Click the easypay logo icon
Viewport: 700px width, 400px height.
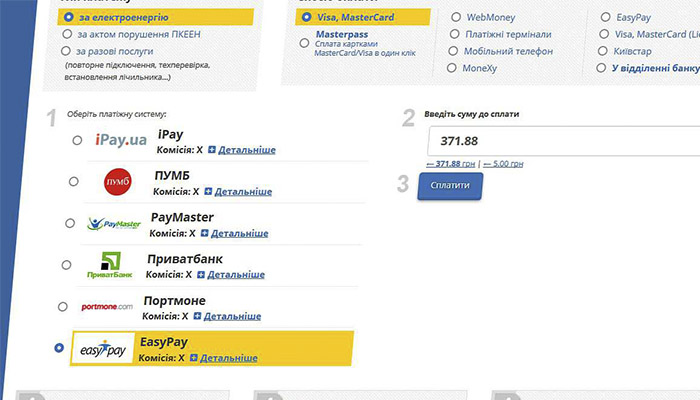[x=103, y=348]
